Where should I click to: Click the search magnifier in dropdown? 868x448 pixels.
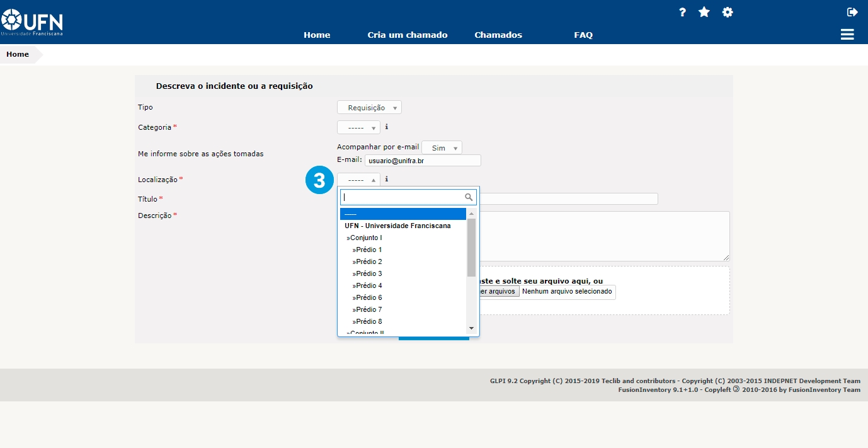(469, 197)
